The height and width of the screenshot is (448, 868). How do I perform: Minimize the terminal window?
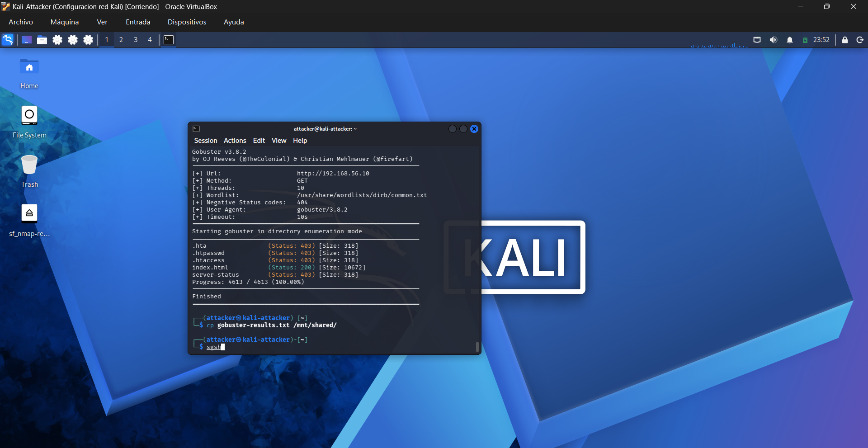coord(452,129)
